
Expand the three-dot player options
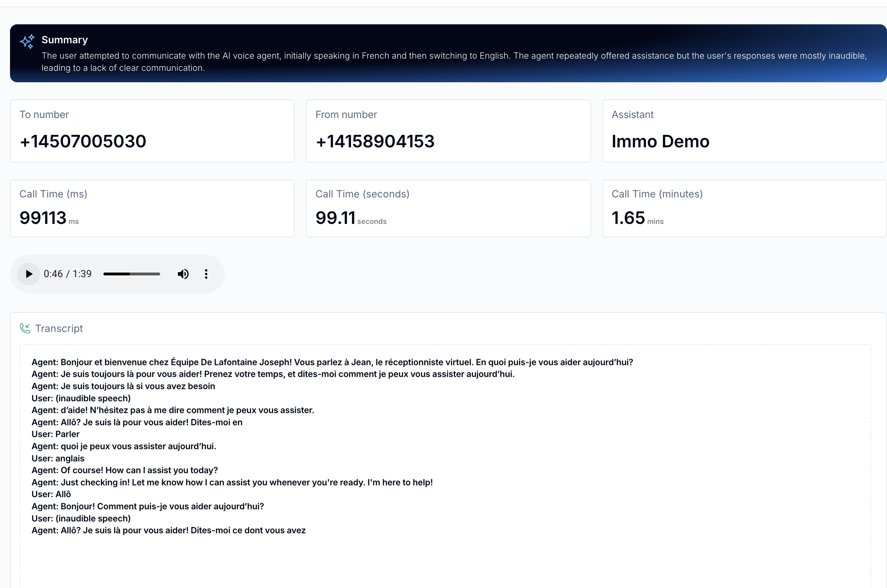(206, 274)
